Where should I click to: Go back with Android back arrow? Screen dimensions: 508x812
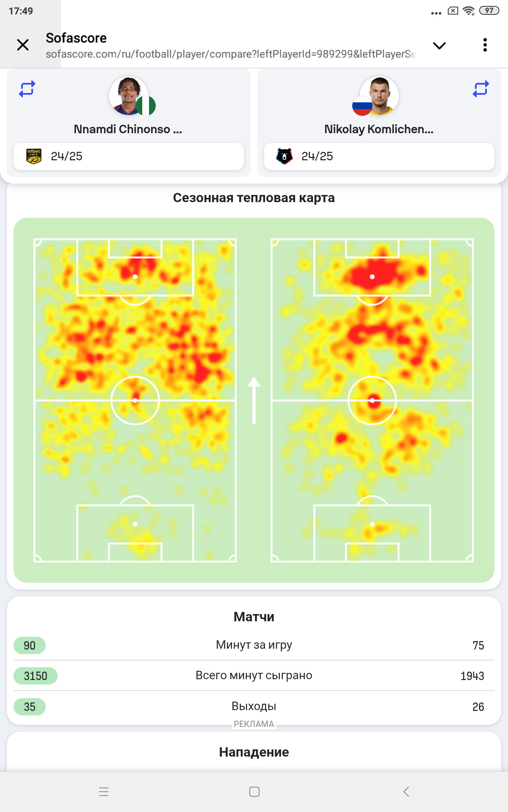[x=406, y=792]
